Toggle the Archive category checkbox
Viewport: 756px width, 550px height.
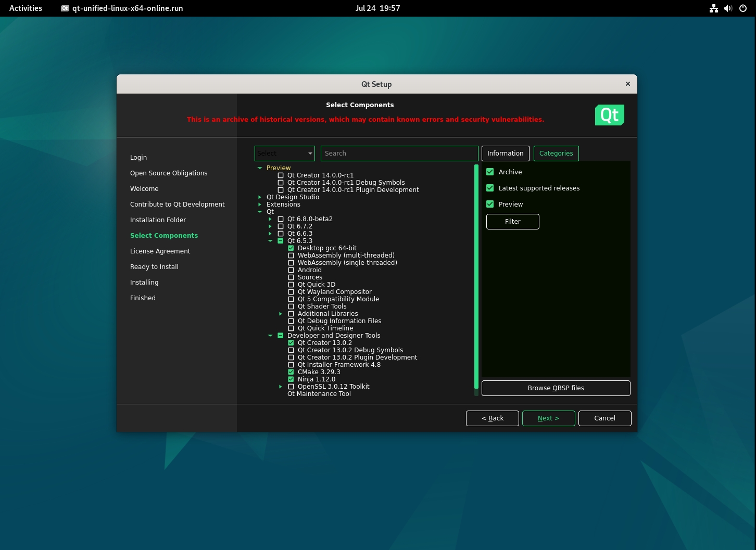tap(490, 172)
